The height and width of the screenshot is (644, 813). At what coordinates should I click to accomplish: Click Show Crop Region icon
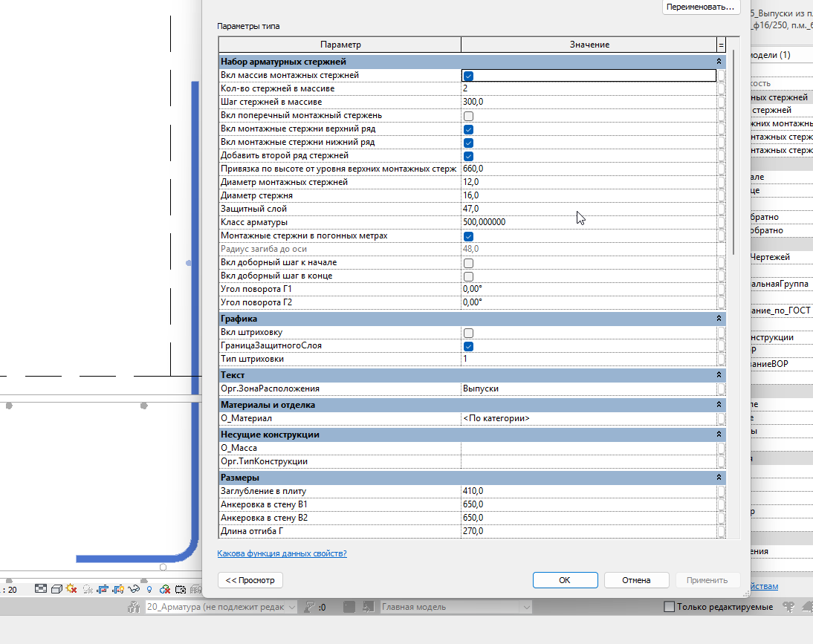coord(118,589)
